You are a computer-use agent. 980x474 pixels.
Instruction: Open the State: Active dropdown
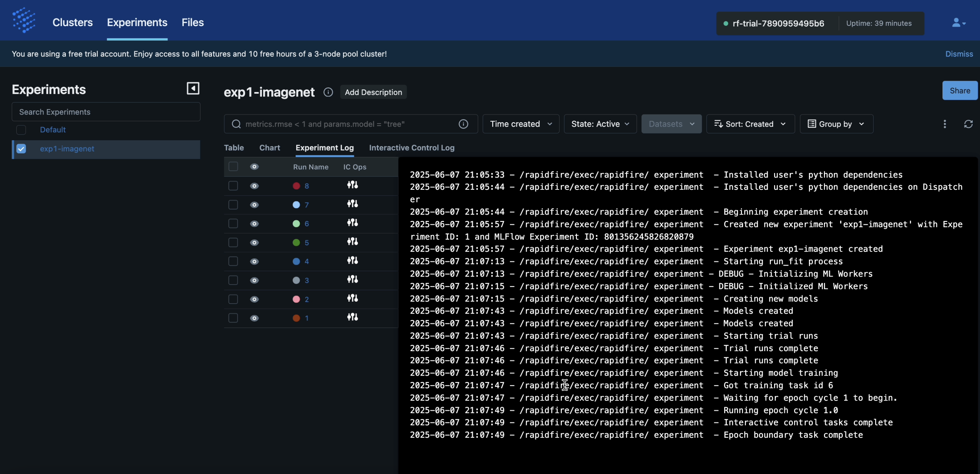tap(600, 124)
